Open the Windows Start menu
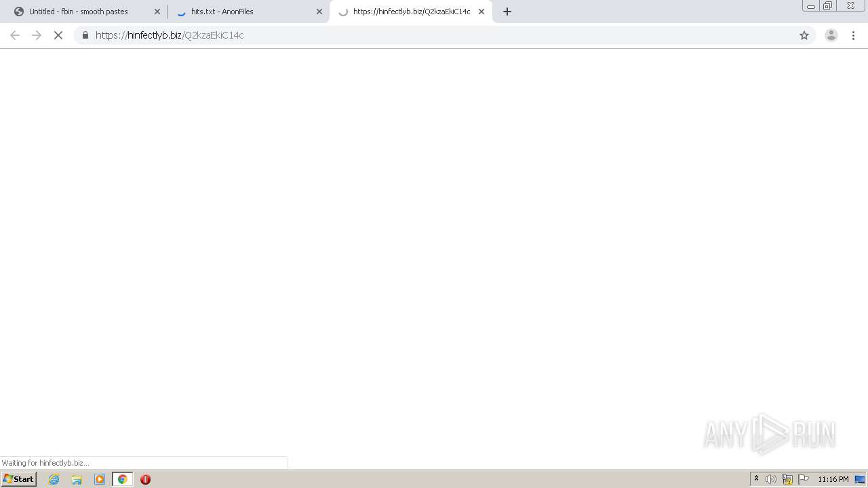This screenshot has height=488, width=868. 18,479
